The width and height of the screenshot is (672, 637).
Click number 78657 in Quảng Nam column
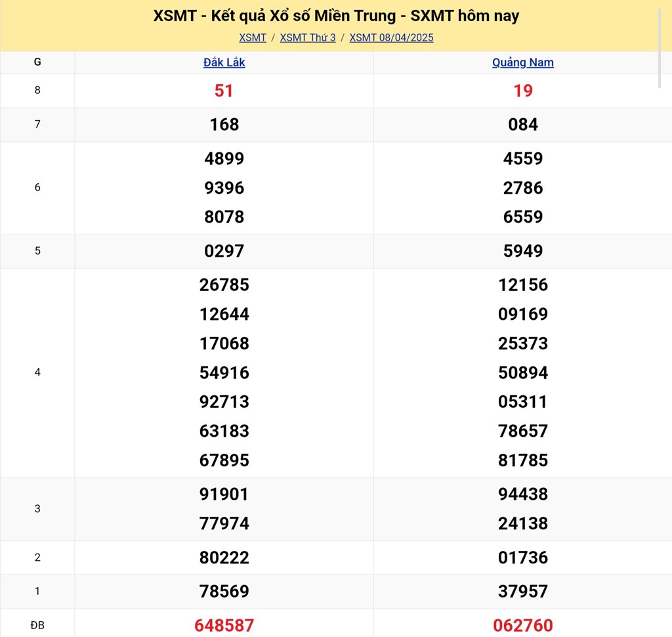pos(523,431)
